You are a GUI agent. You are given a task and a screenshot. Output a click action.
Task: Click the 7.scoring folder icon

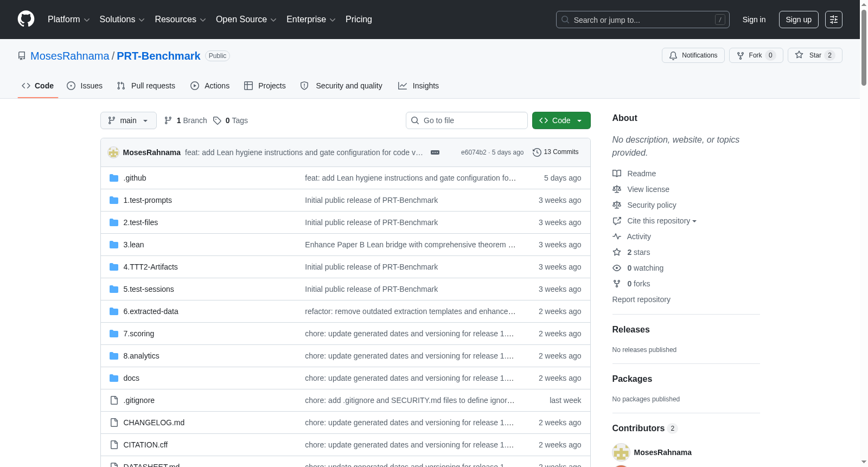114,334
